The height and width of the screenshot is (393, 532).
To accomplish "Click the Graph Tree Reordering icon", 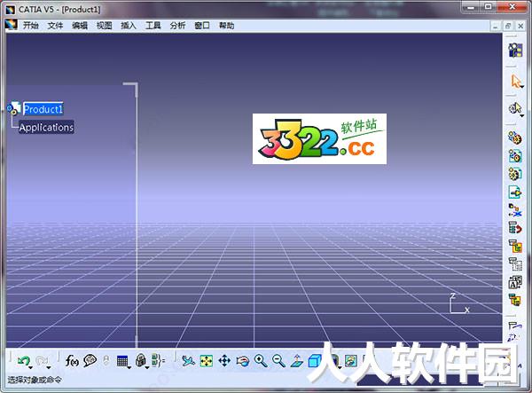I will [515, 228].
